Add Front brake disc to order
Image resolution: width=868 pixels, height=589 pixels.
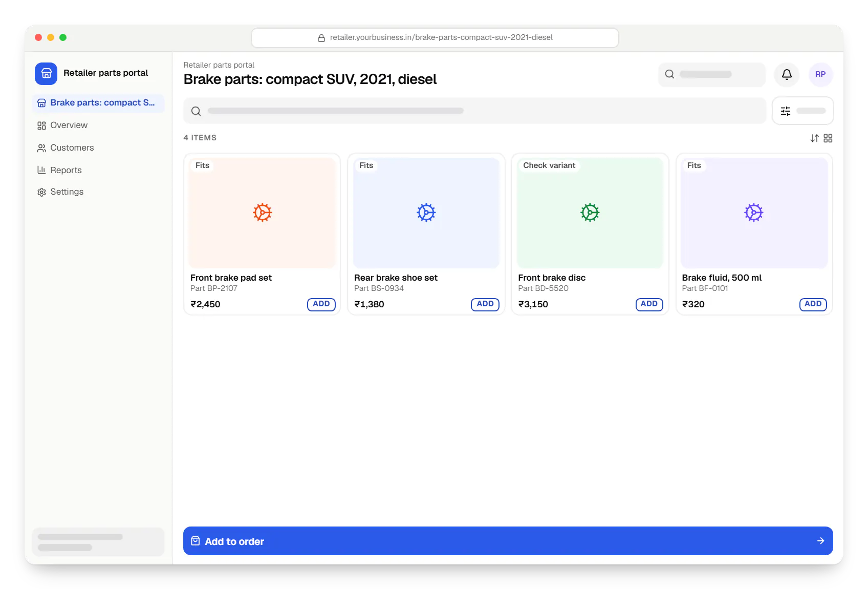pos(649,304)
